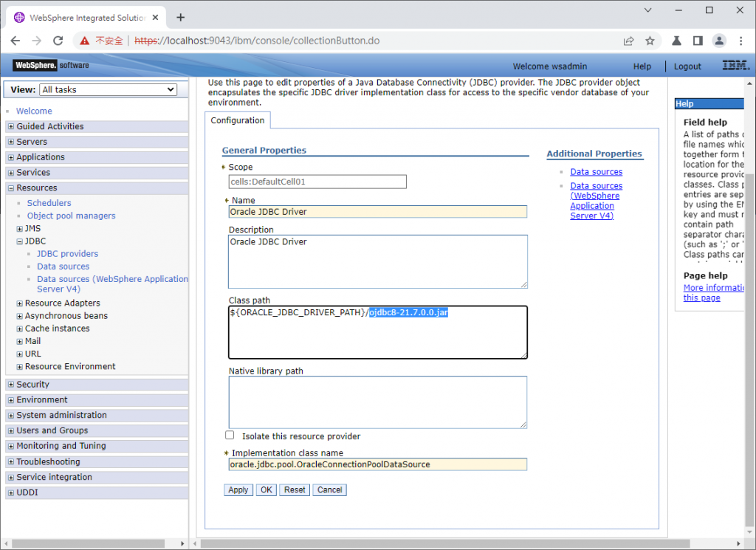Select the Configuration tab
The height and width of the screenshot is (550, 756).
(x=237, y=120)
